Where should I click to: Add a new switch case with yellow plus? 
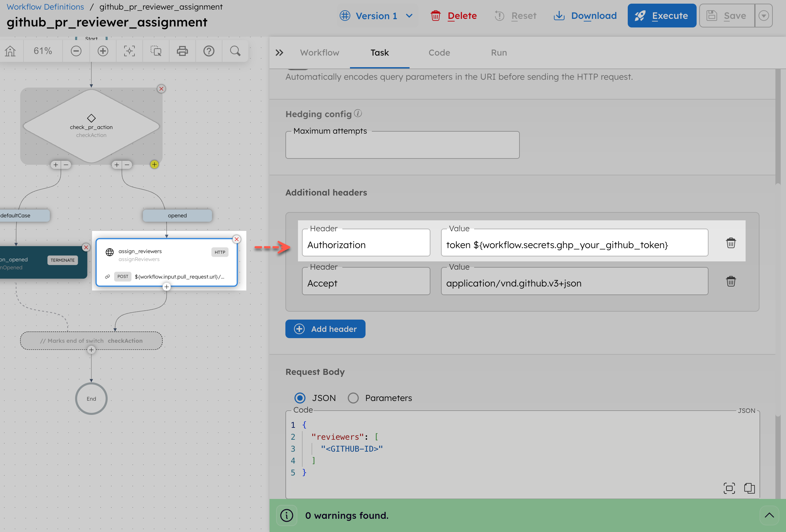pyautogui.click(x=154, y=164)
